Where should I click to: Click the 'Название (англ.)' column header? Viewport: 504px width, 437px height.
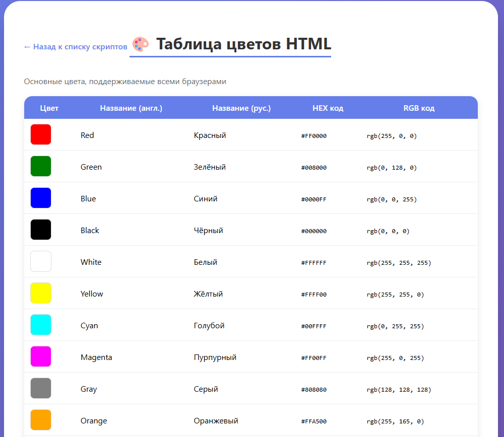tap(131, 108)
